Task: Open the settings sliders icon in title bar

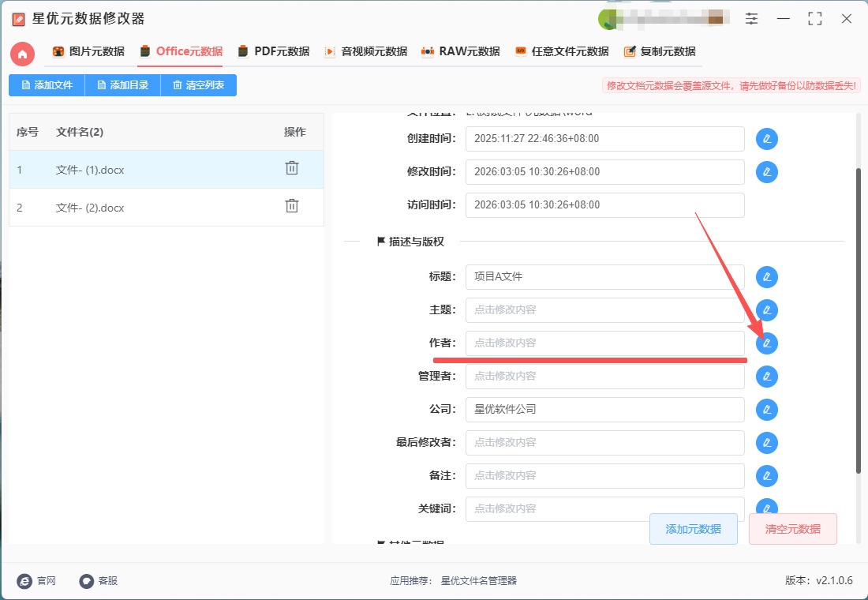Action: (x=751, y=18)
